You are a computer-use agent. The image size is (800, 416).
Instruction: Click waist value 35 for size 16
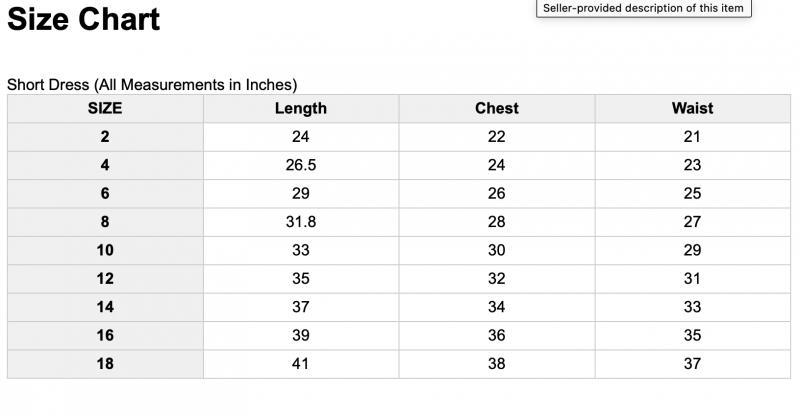693,335
